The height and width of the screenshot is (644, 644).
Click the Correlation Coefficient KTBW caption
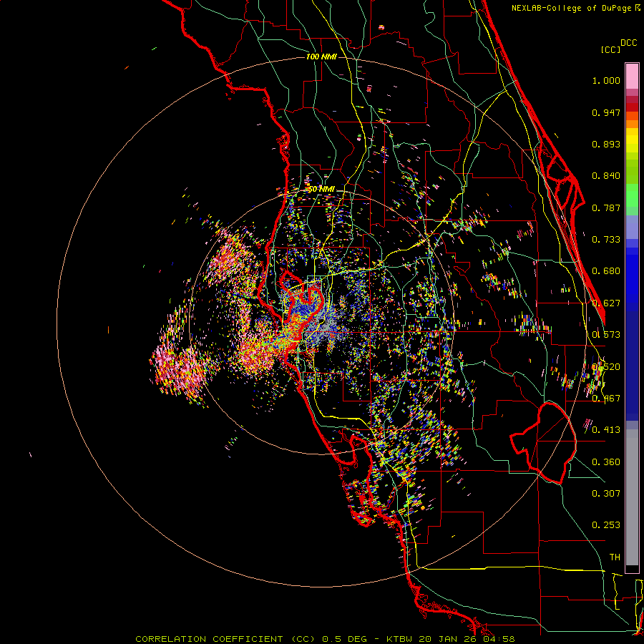click(325, 639)
